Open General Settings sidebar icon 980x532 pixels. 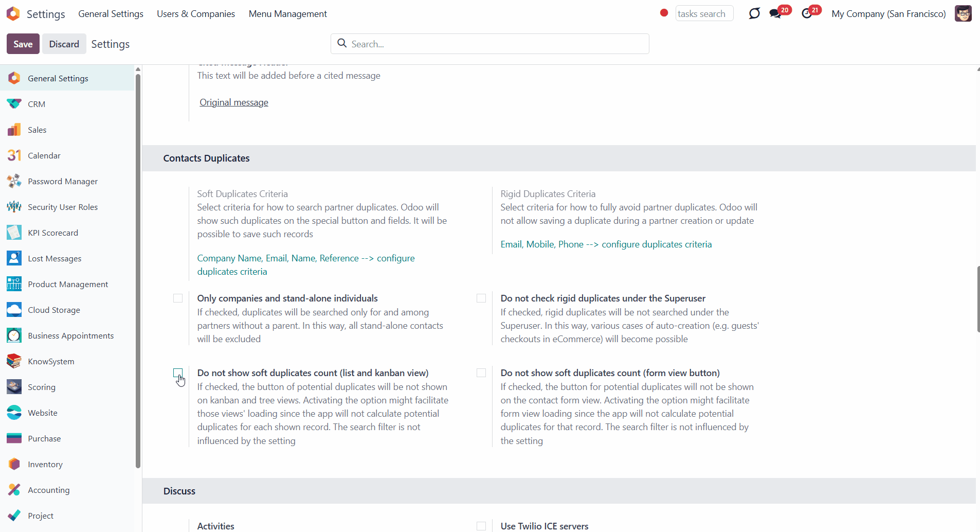[x=14, y=78]
